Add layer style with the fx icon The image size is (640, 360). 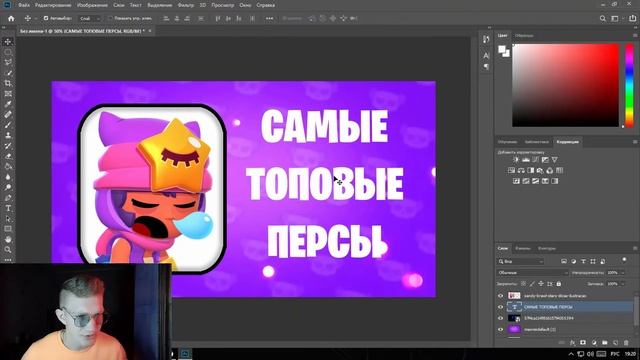coord(572,343)
